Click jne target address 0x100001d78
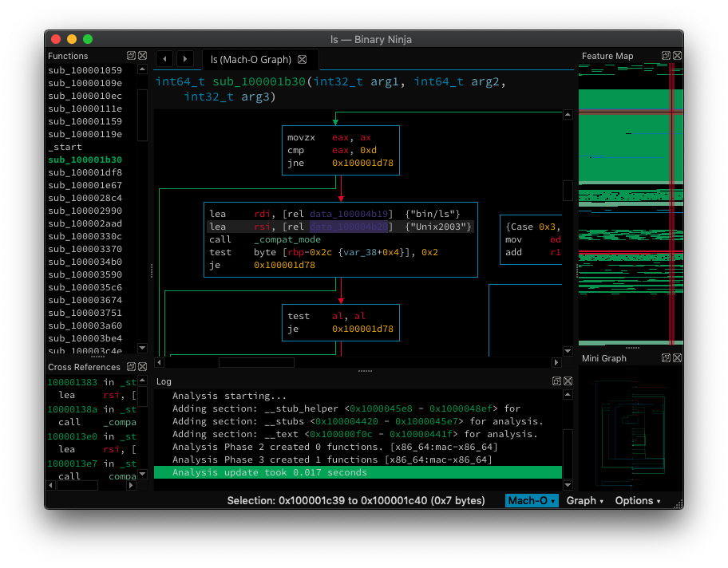This screenshot has height=568, width=728. pyautogui.click(x=365, y=163)
